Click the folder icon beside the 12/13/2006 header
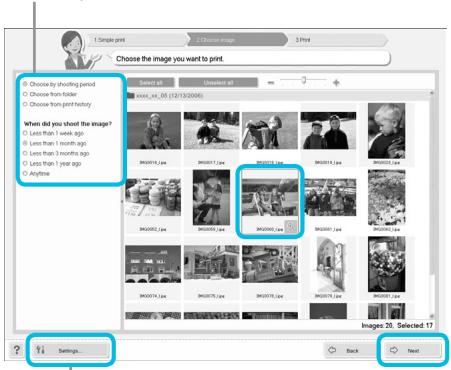This screenshot has height=370, width=451. 130,96
